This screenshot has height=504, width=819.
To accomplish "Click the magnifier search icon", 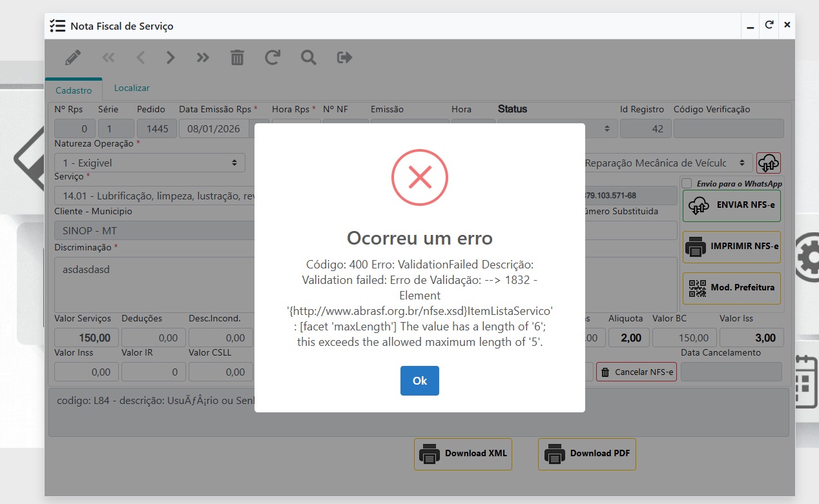I will [309, 57].
